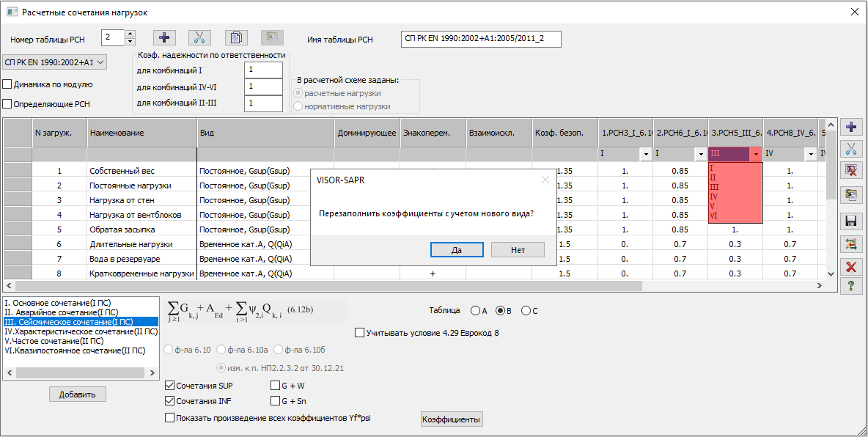Expand the dropdown under column 4.РСН8_IV
The image size is (868, 437).
pos(810,155)
